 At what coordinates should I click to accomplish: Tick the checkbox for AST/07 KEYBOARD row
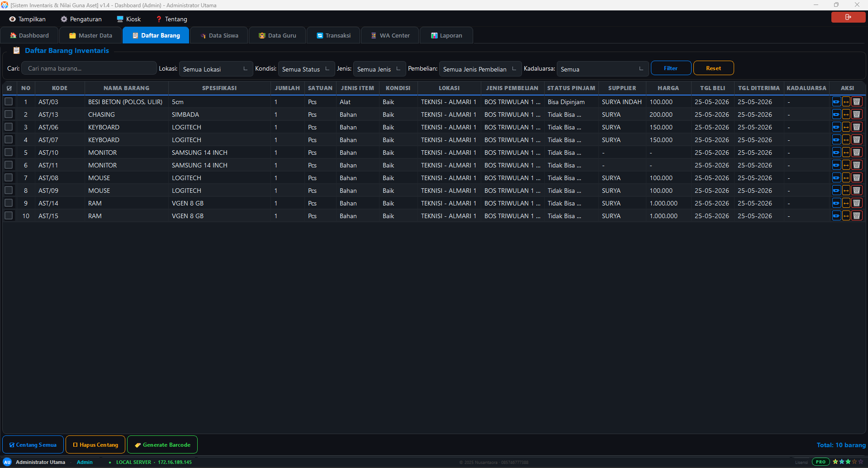point(9,139)
